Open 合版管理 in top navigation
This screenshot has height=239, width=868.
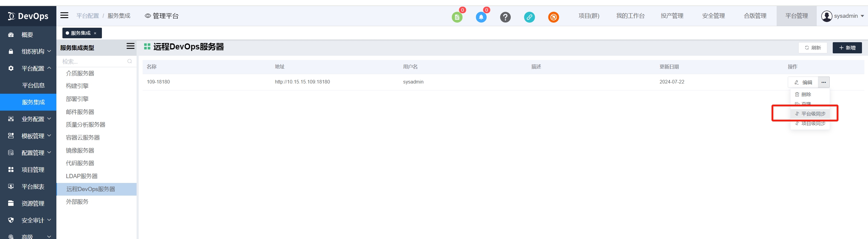[755, 16]
